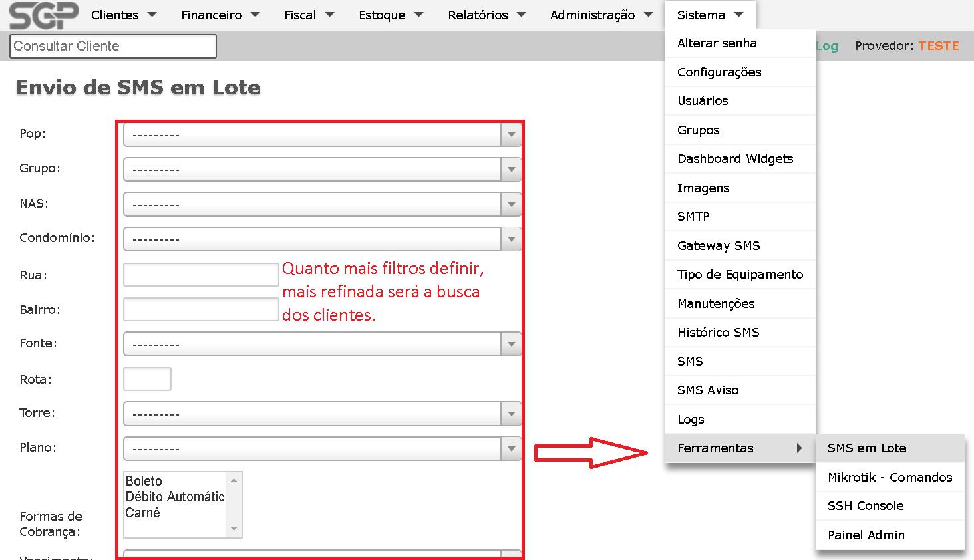Screen dimensions: 974x560
Task: Click the Log link
Action: point(827,46)
